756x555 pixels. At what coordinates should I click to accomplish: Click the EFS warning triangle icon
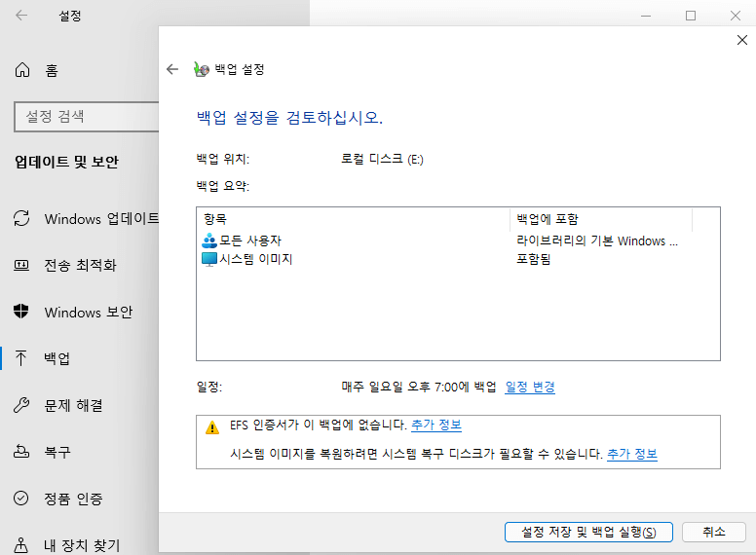tap(212, 427)
